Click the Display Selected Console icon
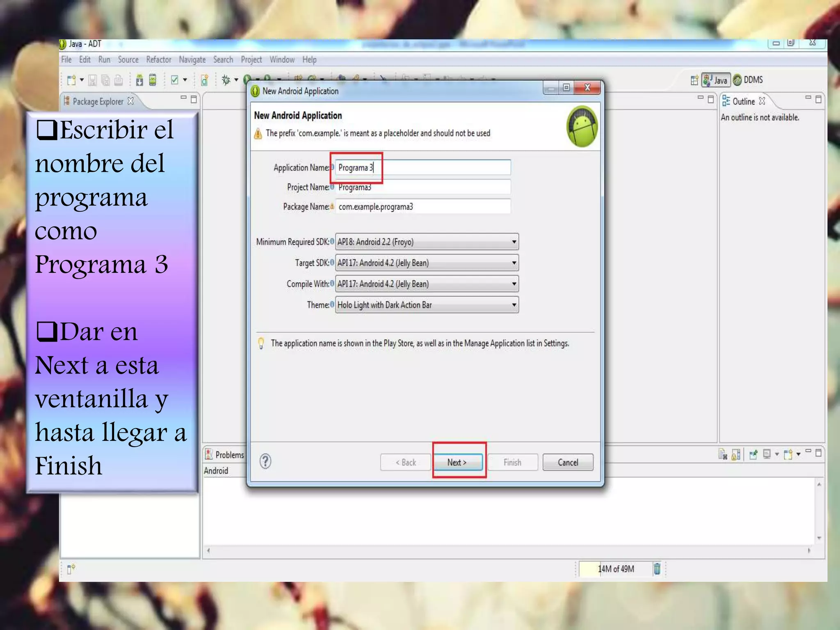Screen dimensions: 840x630 [x=767, y=454]
